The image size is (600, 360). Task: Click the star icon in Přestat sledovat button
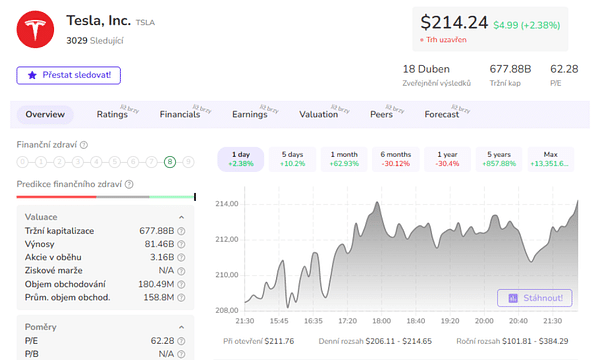point(33,75)
